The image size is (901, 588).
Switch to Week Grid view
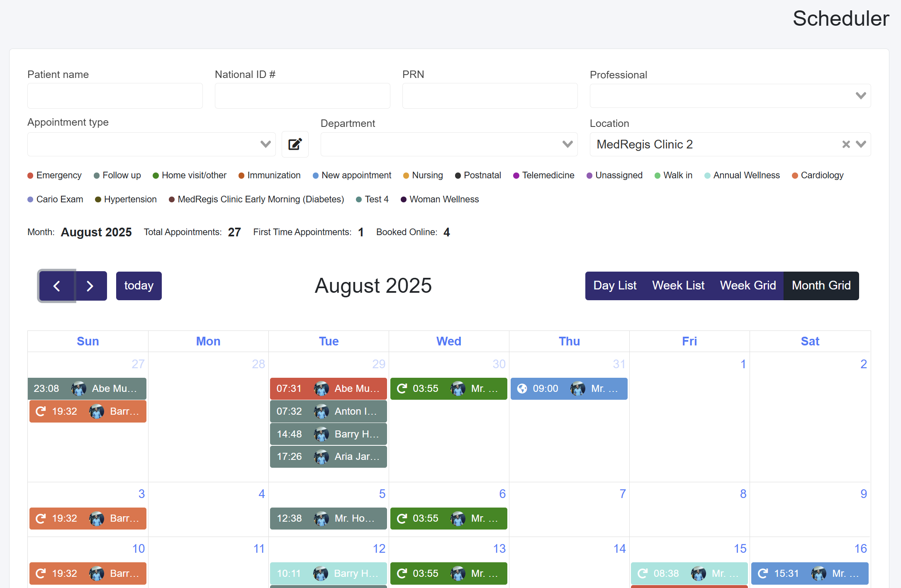click(748, 286)
